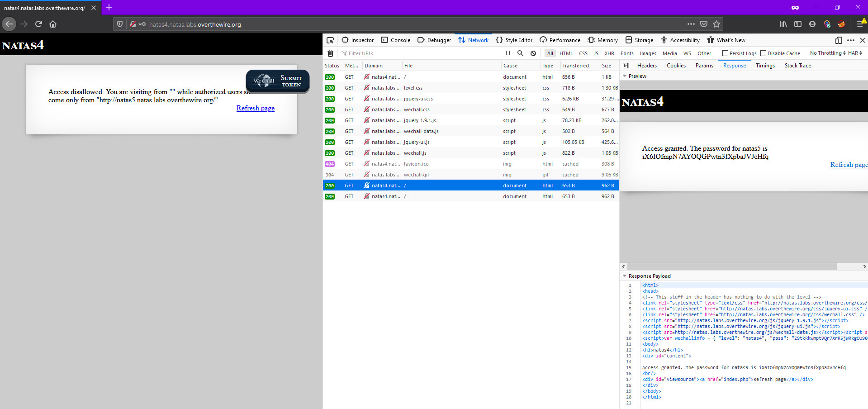
Task: Open a new browser tab
Action: pos(109,7)
